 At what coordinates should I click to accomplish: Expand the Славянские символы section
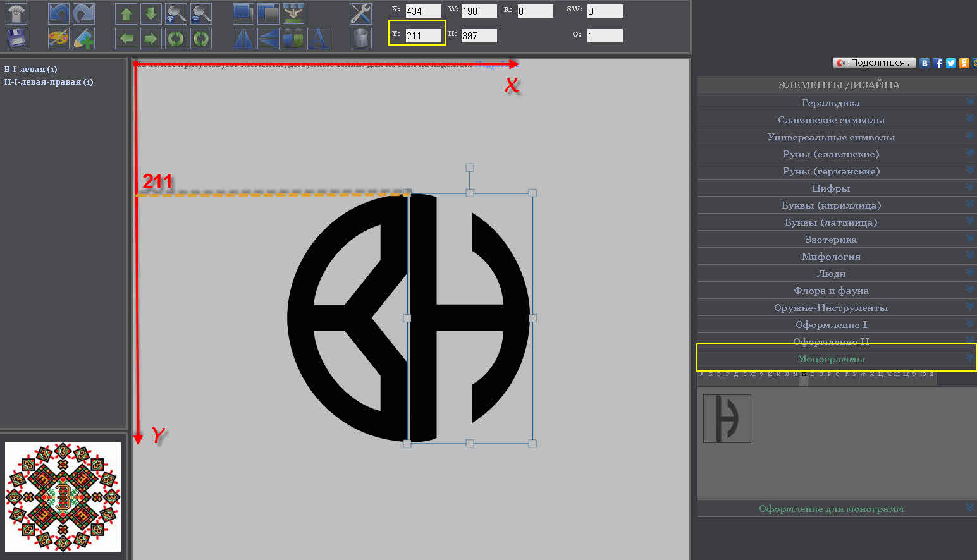point(830,120)
